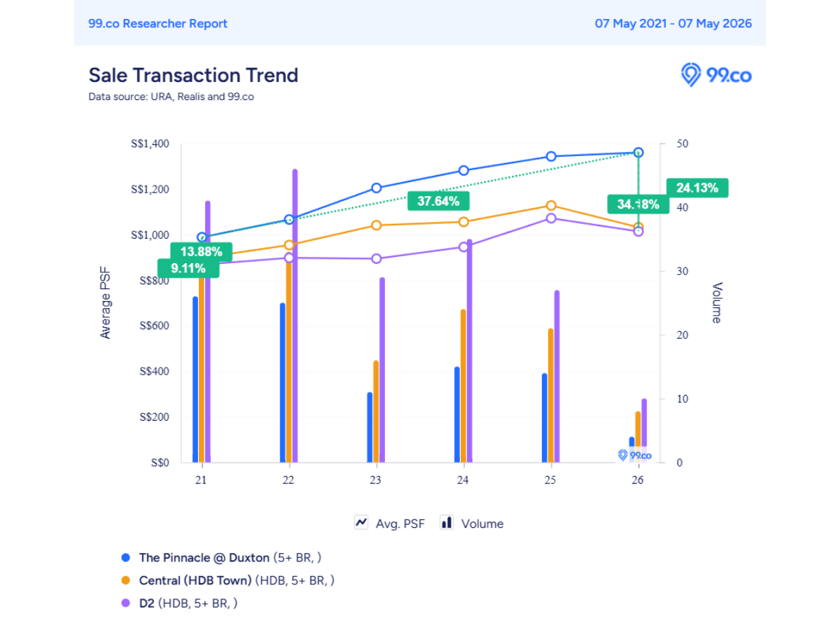This screenshot has height=630, width=840.
Task: Click the S$200 y-axis label
Action: (153, 417)
